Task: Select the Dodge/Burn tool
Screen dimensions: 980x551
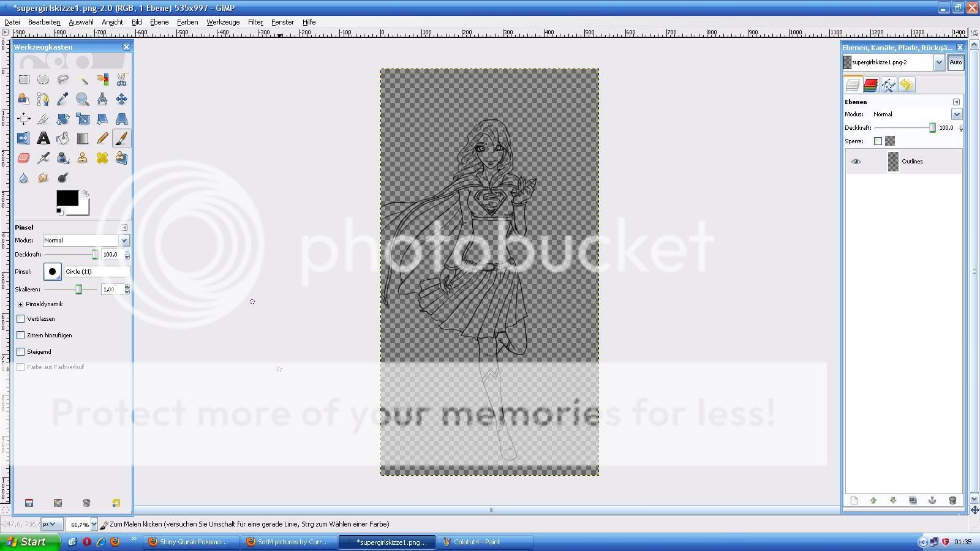Action: click(62, 178)
